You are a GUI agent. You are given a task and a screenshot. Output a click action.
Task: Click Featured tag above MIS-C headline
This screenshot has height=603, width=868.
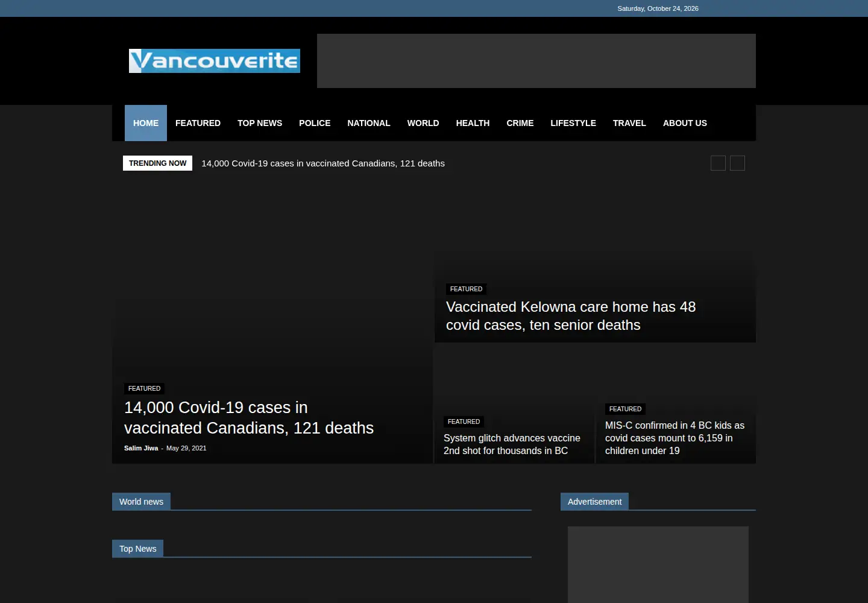click(x=625, y=409)
